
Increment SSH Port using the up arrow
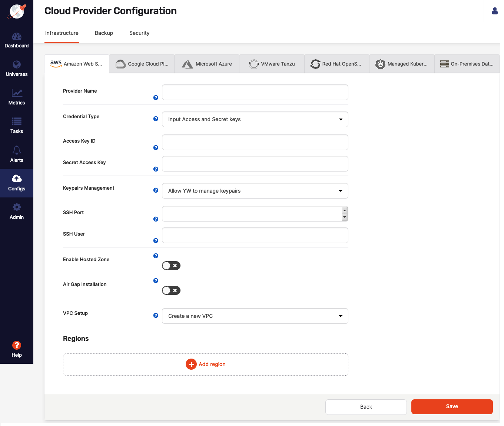pyautogui.click(x=345, y=210)
